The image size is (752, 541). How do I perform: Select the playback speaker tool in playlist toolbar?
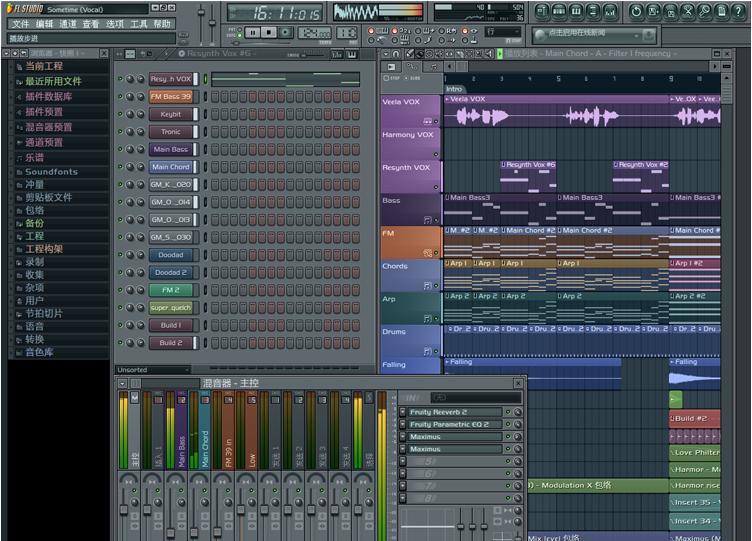(489, 54)
